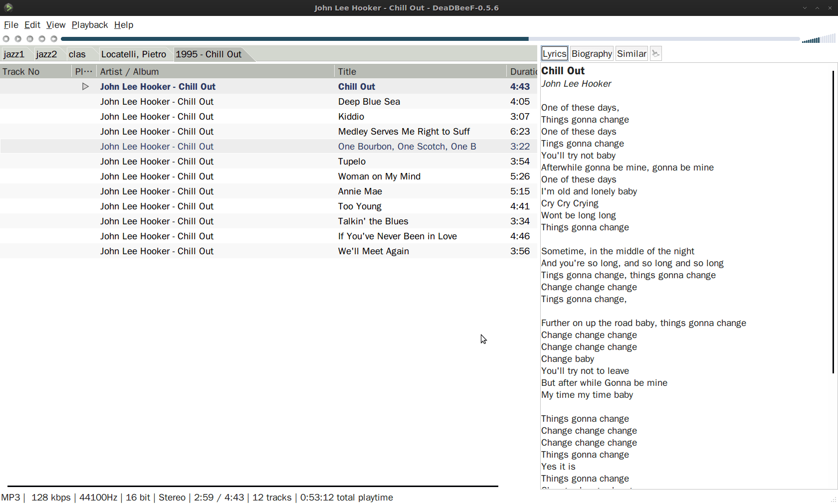Click the bold Chill Out title cell
This screenshot has height=504, width=838.
pyautogui.click(x=357, y=87)
